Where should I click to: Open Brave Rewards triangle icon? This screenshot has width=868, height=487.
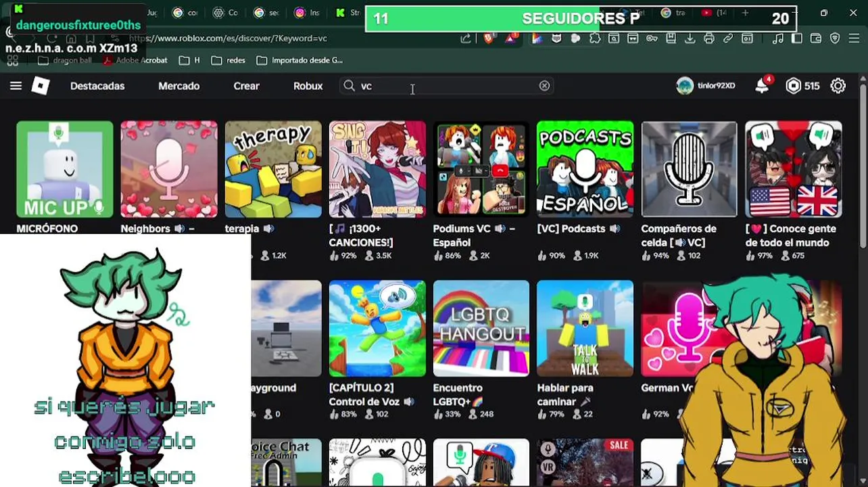tap(510, 39)
